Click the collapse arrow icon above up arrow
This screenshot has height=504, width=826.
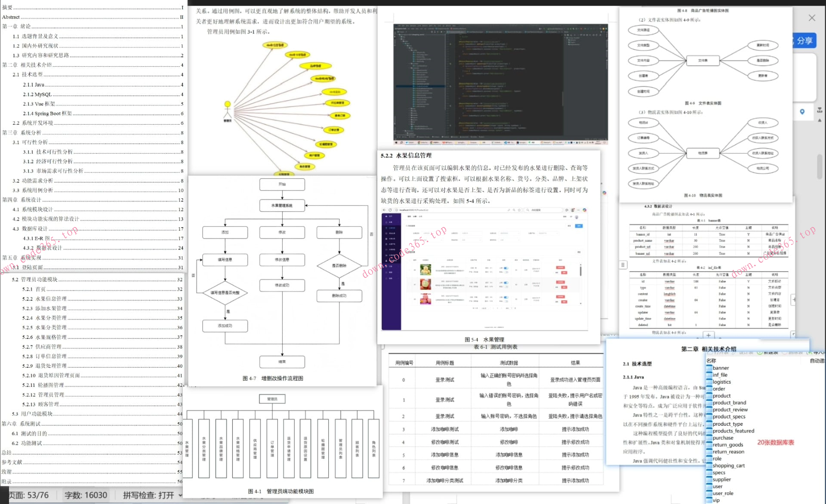(820, 110)
